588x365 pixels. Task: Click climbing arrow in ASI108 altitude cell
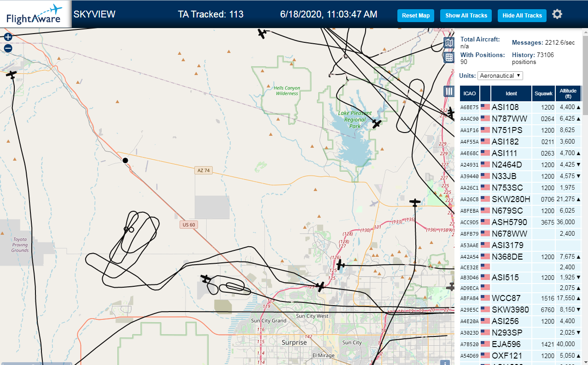click(x=579, y=107)
